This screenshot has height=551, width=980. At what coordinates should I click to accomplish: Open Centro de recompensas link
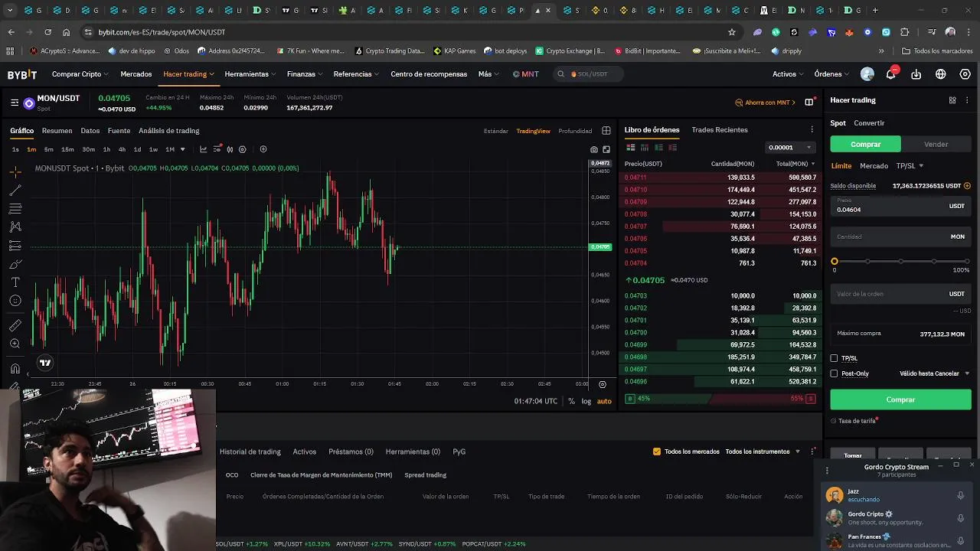(429, 74)
